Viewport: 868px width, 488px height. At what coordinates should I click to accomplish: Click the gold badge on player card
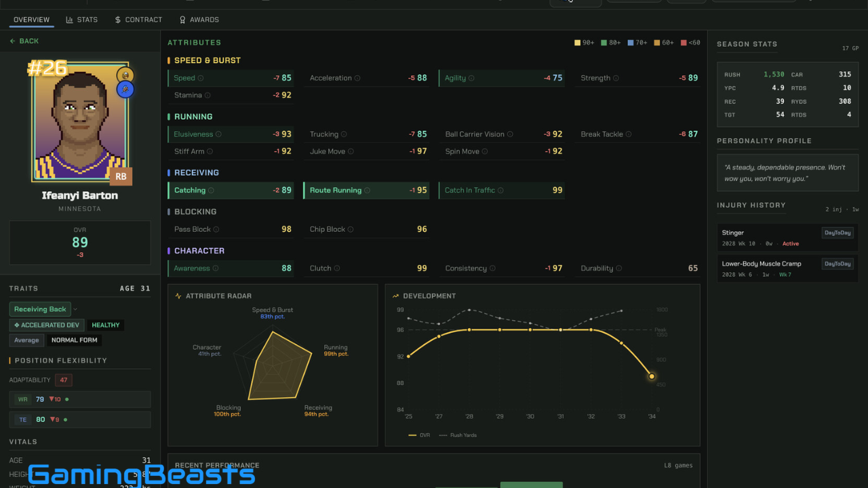(125, 75)
